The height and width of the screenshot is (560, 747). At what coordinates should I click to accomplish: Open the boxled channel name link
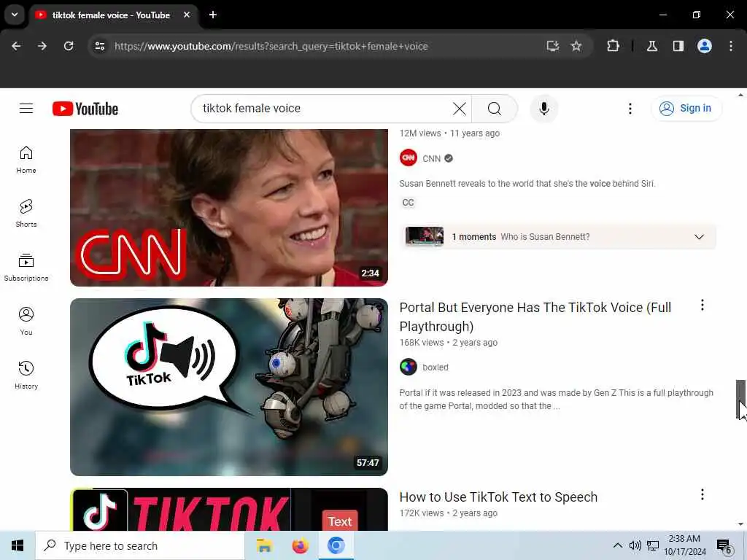[436, 367]
